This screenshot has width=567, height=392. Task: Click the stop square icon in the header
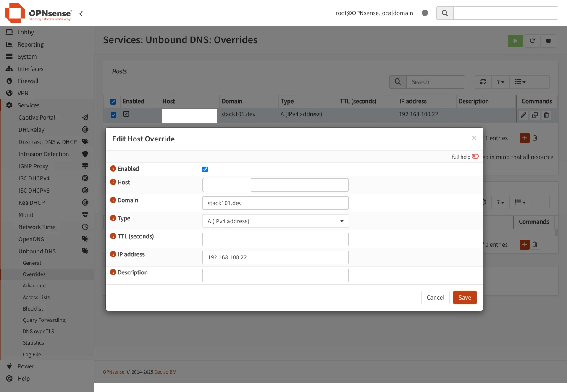pos(549,41)
